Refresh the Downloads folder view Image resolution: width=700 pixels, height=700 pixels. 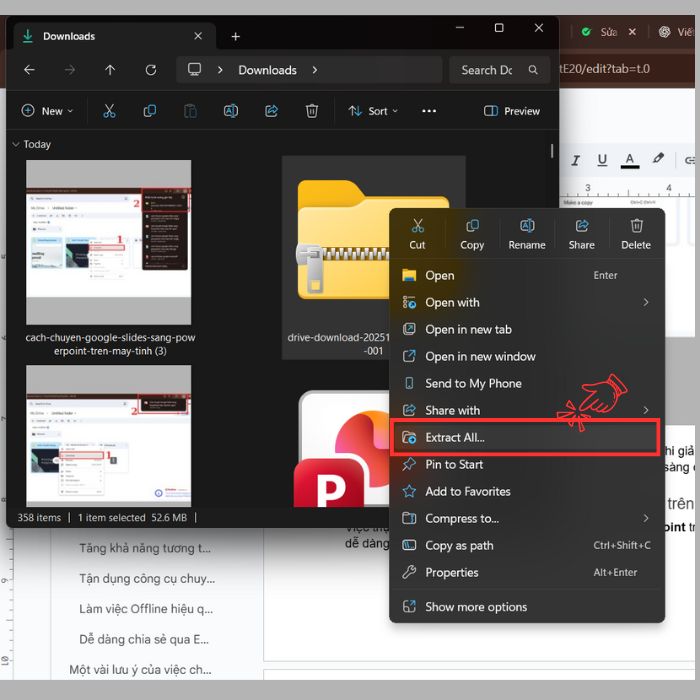click(151, 70)
